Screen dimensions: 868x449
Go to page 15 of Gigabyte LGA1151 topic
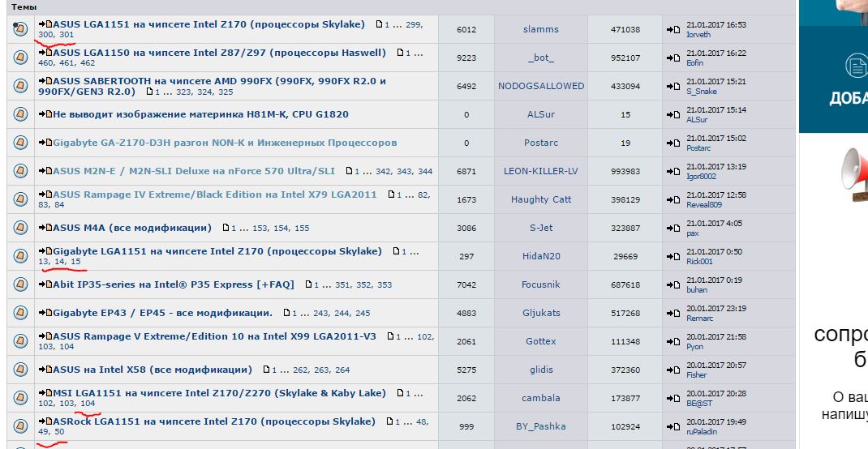75,262
